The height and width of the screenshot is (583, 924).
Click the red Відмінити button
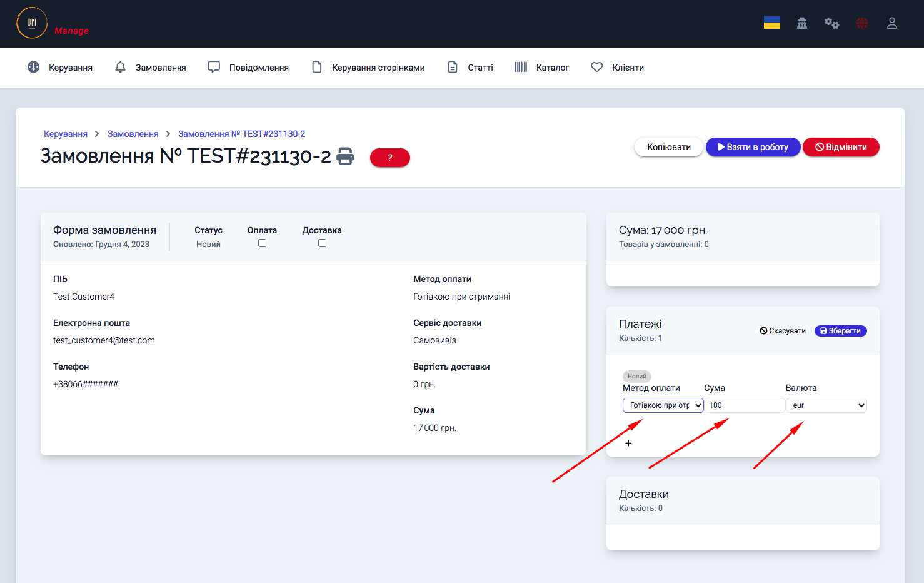[x=841, y=147]
